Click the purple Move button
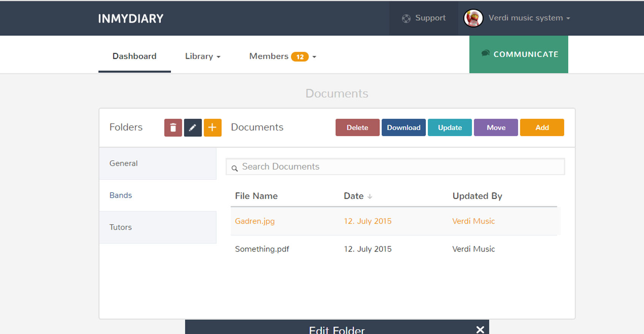The image size is (644, 334). 496,128
